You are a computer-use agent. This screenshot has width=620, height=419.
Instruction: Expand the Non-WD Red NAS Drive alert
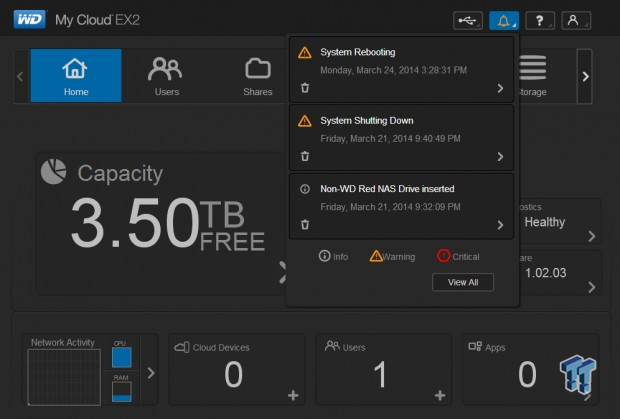click(x=500, y=225)
